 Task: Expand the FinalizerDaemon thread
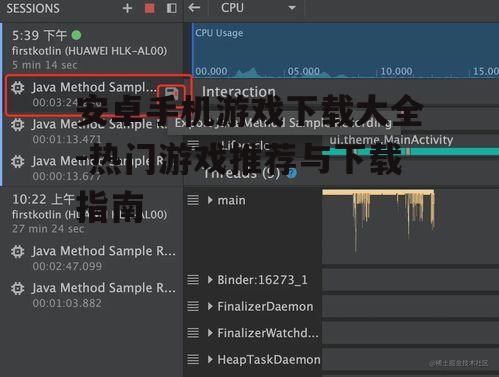click(x=210, y=306)
